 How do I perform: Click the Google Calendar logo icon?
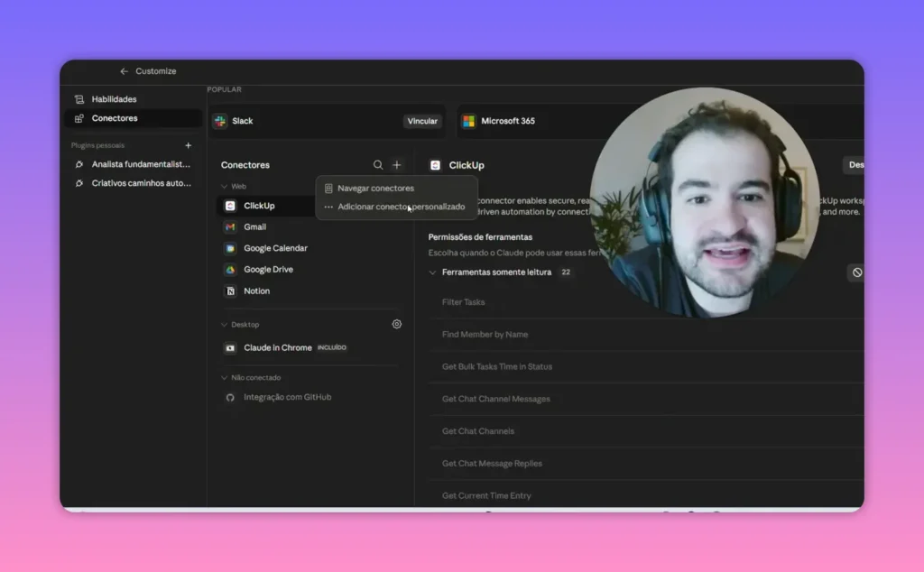[230, 248]
